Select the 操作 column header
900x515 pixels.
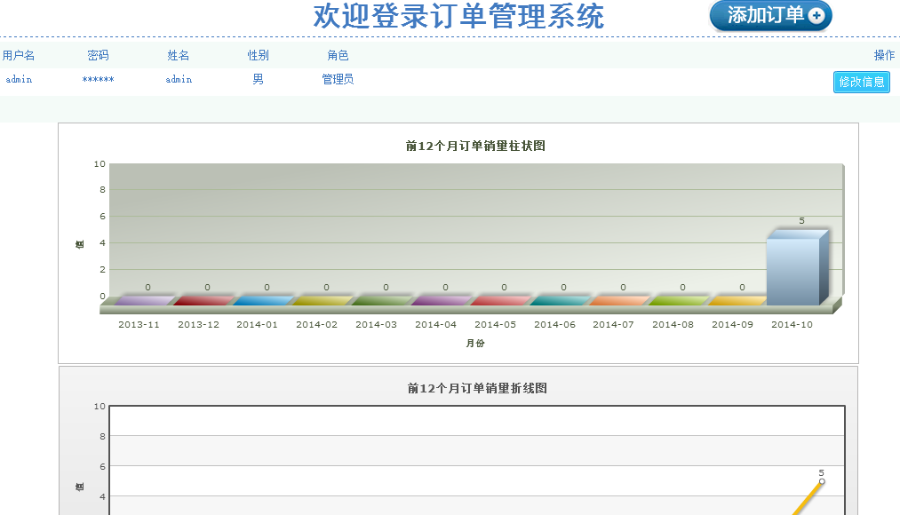pyautogui.click(x=884, y=55)
